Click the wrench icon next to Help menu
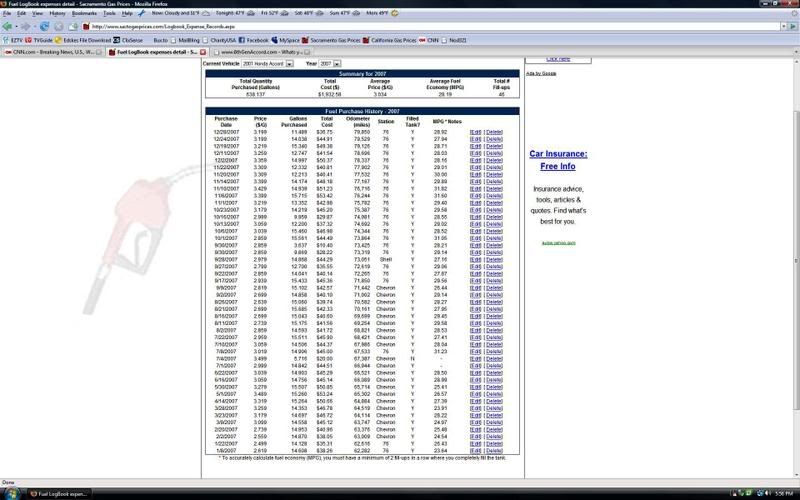 (141, 13)
